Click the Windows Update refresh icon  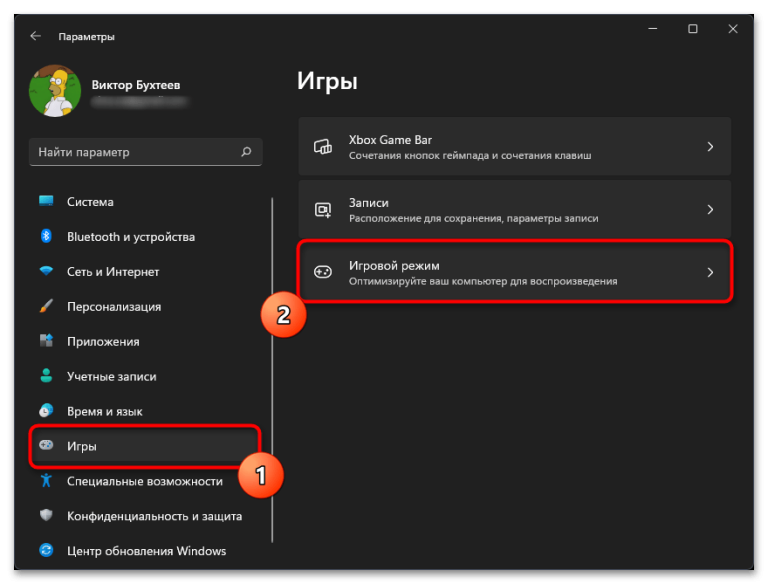click(46, 550)
